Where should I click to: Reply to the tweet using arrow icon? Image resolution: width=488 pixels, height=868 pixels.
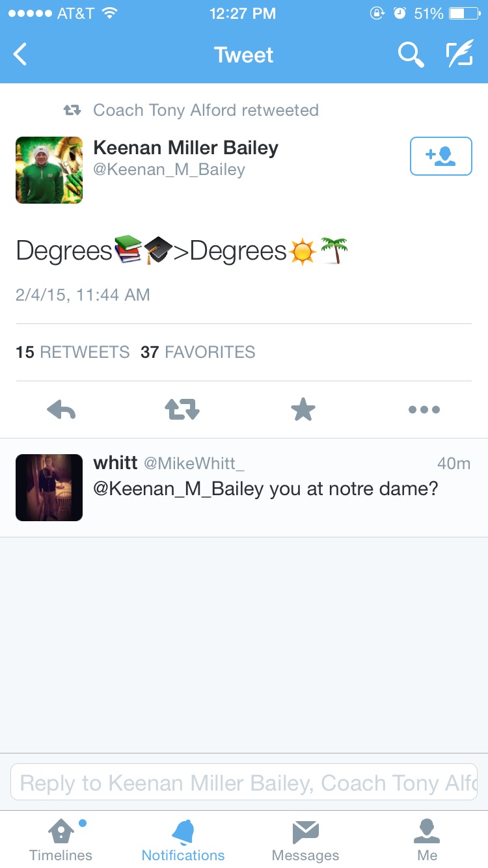coord(62,409)
